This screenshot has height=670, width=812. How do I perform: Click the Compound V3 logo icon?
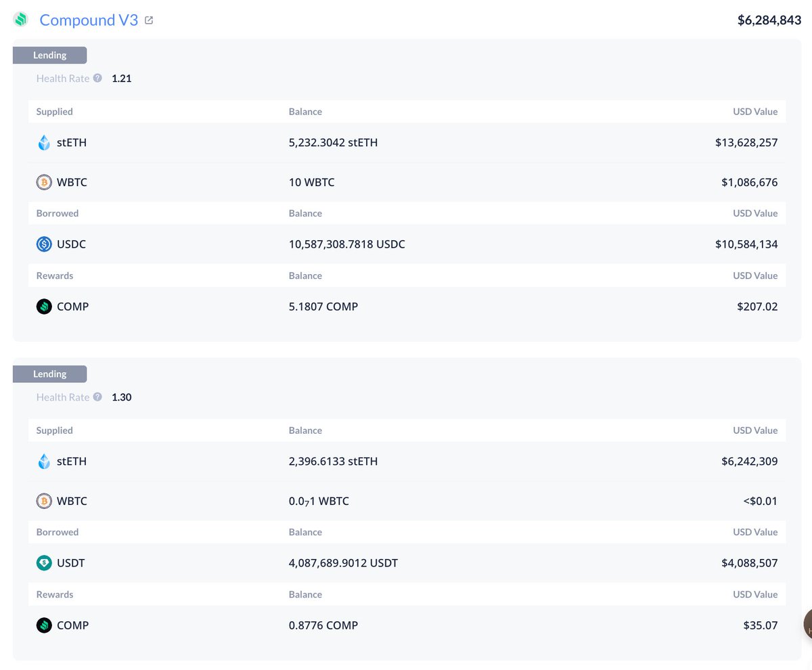click(21, 20)
